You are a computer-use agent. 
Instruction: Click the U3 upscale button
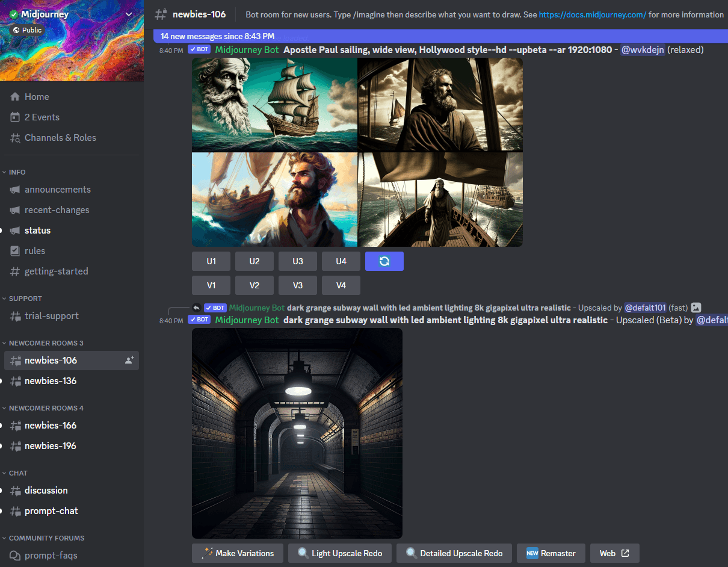click(298, 261)
